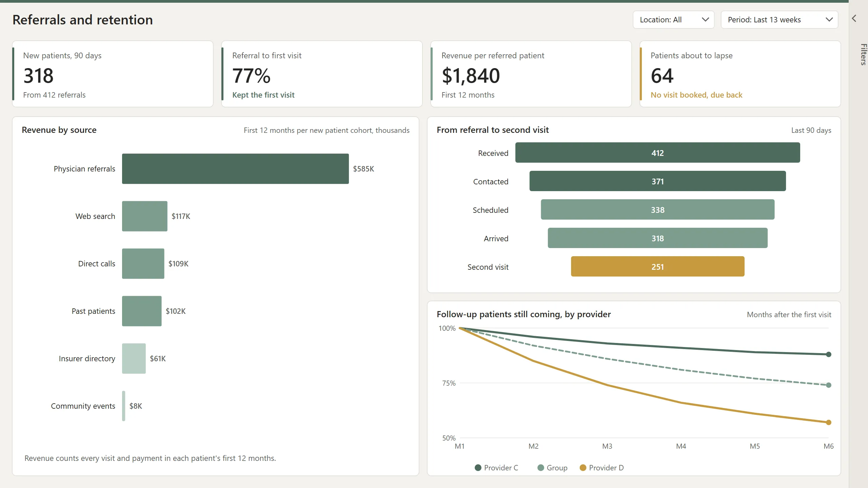Viewport: 868px width, 488px height.
Task: Select the Web search revenue bar
Action: (x=145, y=216)
